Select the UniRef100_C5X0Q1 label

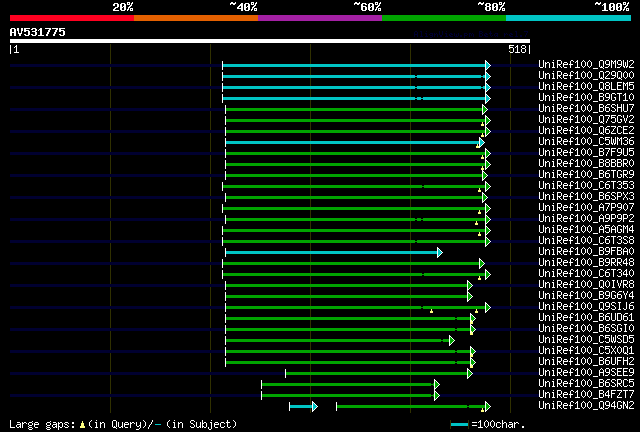pyautogui.click(x=586, y=351)
